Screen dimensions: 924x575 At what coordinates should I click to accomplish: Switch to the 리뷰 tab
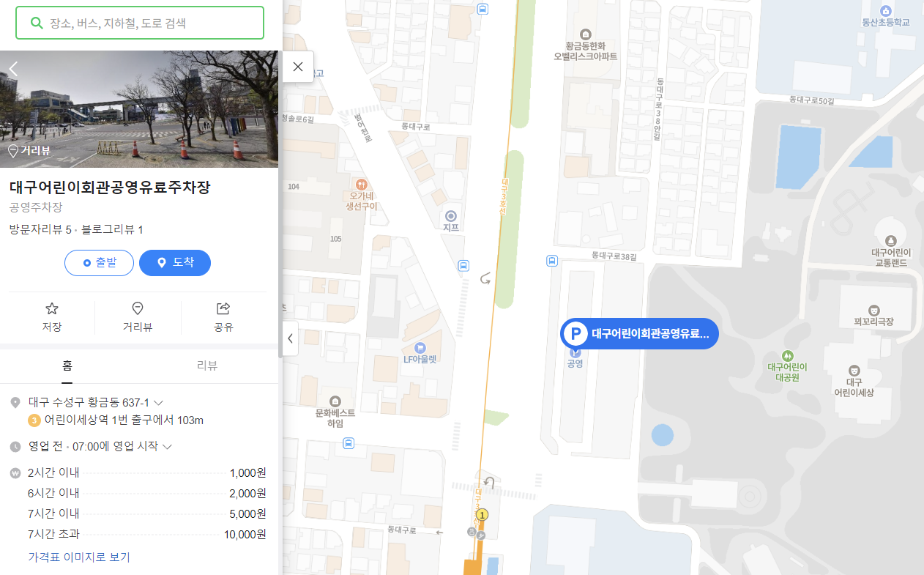pyautogui.click(x=208, y=365)
